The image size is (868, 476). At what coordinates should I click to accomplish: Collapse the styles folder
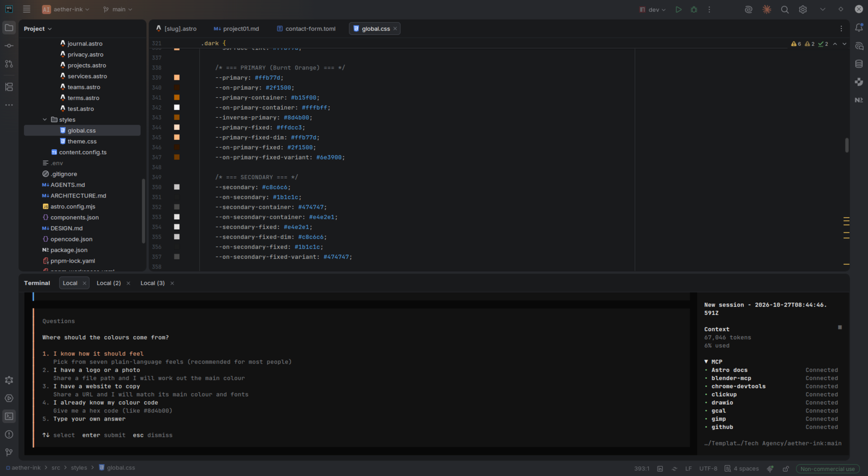(x=45, y=119)
